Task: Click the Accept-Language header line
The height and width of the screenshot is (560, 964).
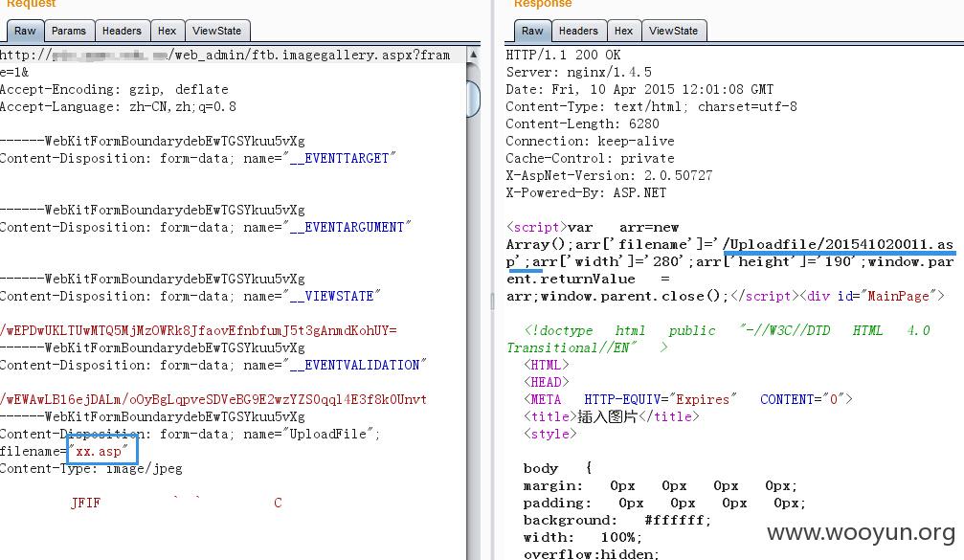Action: (x=118, y=107)
